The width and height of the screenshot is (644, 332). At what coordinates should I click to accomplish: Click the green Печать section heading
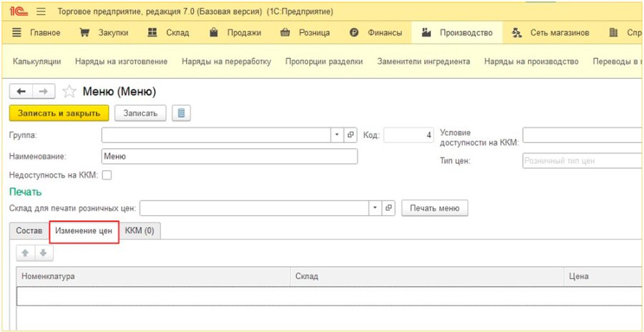25,192
